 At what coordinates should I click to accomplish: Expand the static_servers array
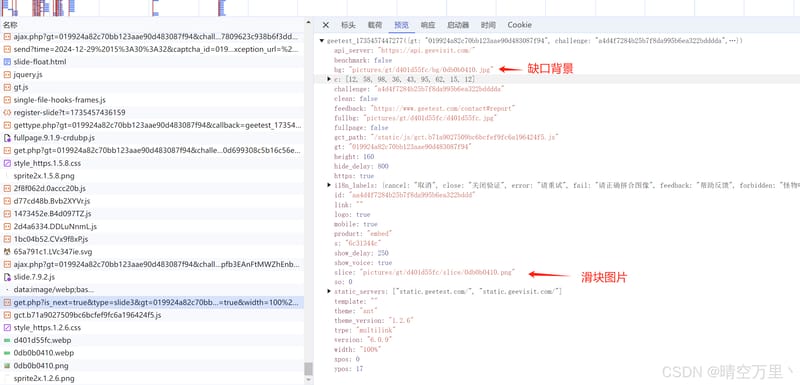[329, 291]
